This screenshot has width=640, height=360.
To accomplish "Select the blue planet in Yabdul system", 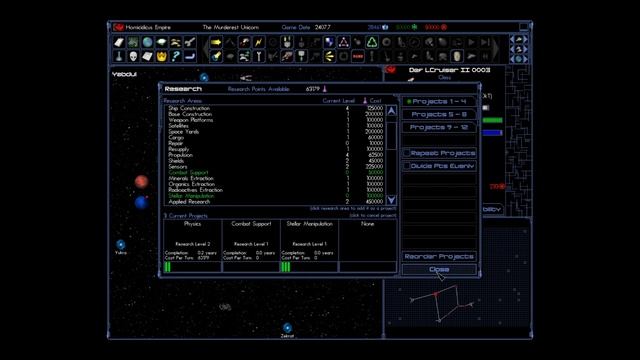I will tap(141, 202).
